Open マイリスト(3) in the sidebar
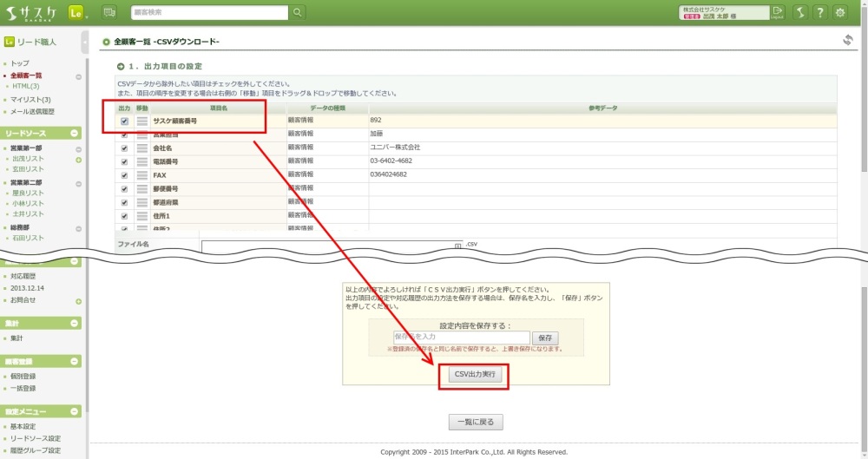 tap(30, 100)
